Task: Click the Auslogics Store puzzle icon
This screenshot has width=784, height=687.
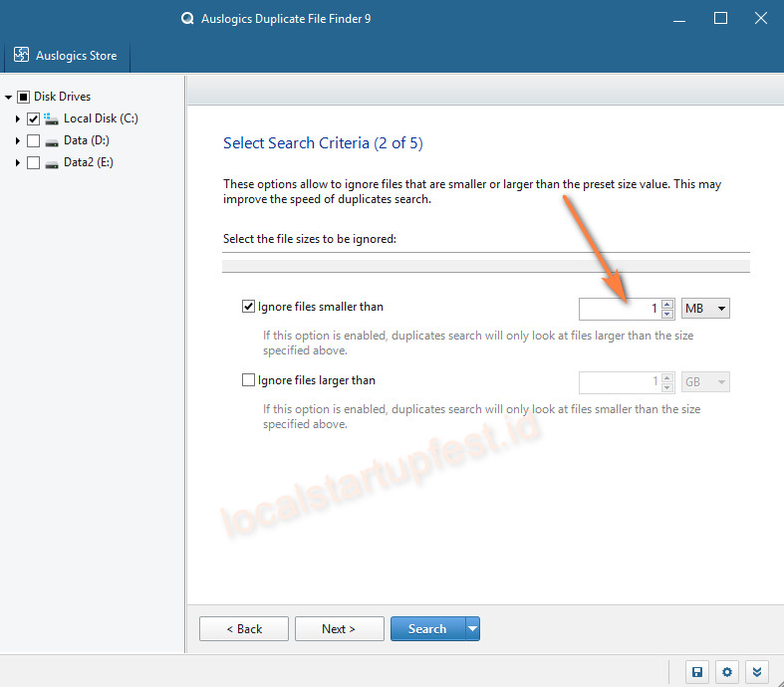Action: (x=21, y=55)
